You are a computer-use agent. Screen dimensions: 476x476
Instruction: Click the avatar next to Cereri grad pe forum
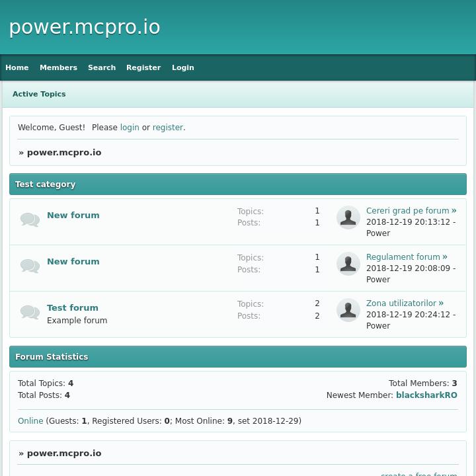348,218
